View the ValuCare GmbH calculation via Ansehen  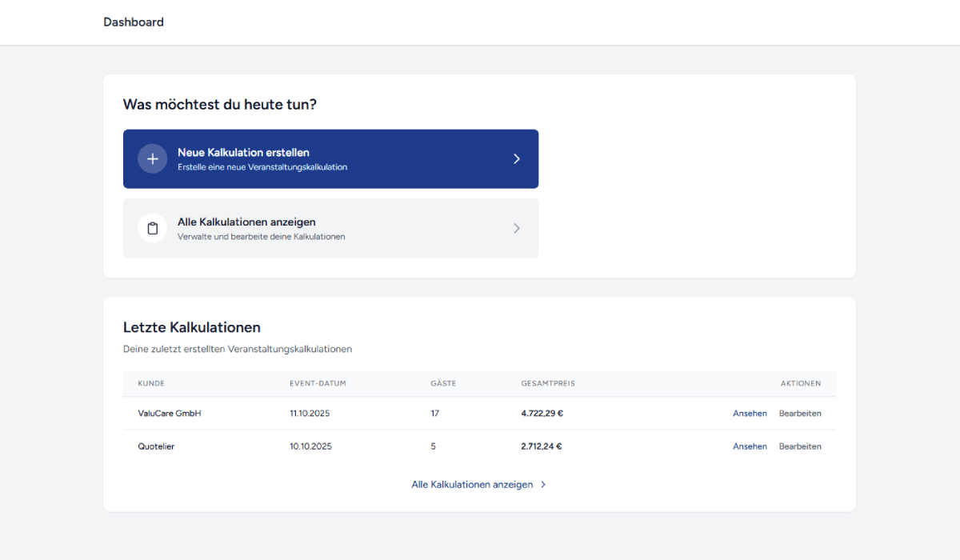[750, 413]
